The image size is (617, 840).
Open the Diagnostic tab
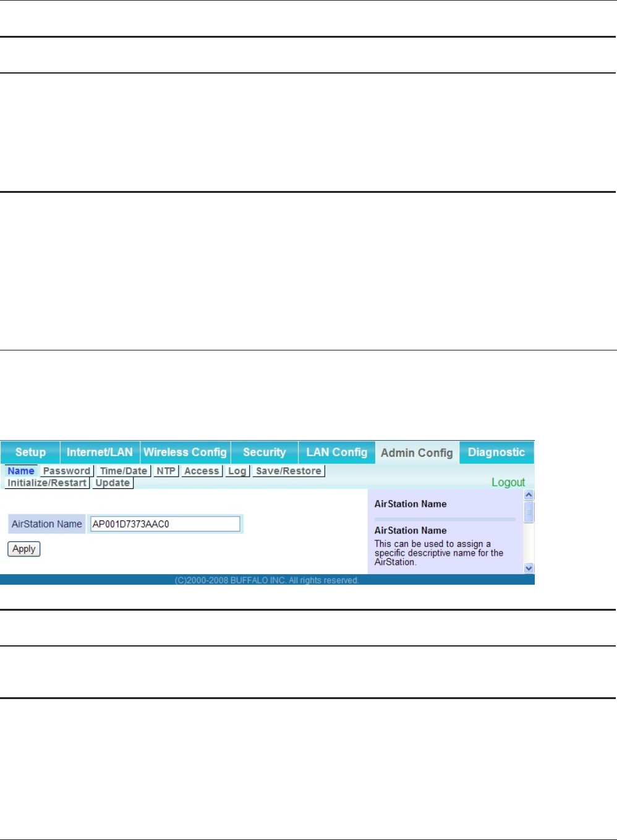pos(496,452)
